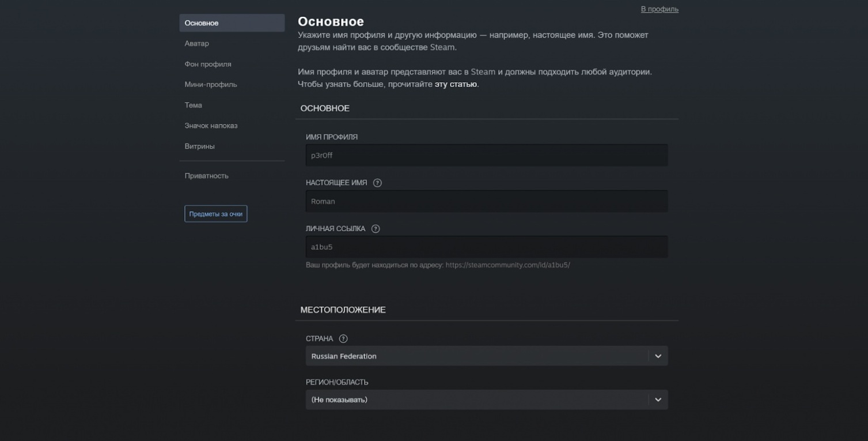Follow the В профиль link

[x=659, y=9]
